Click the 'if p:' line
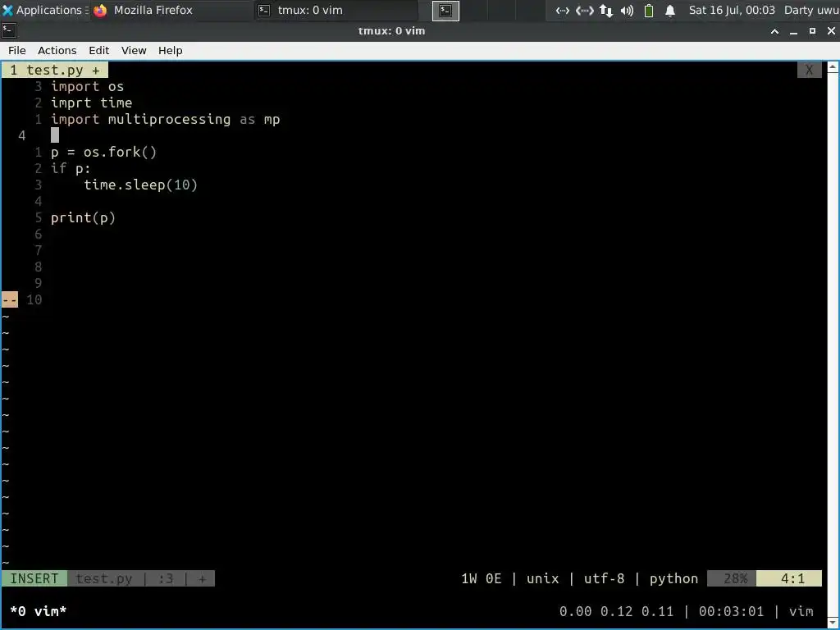840x630 pixels. point(71,168)
